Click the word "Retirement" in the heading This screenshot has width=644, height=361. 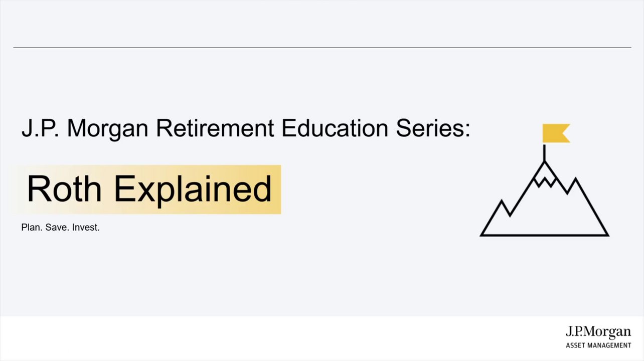point(215,128)
